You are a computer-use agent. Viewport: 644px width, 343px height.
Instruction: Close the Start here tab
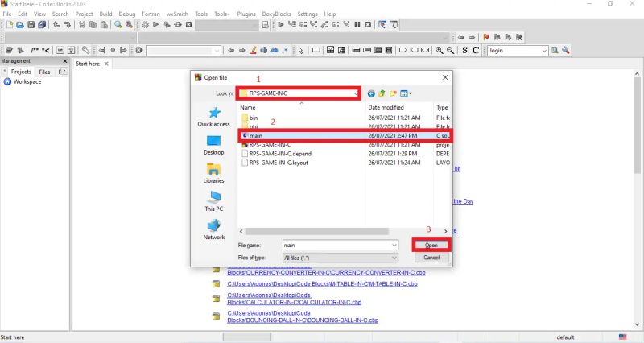tap(106, 64)
